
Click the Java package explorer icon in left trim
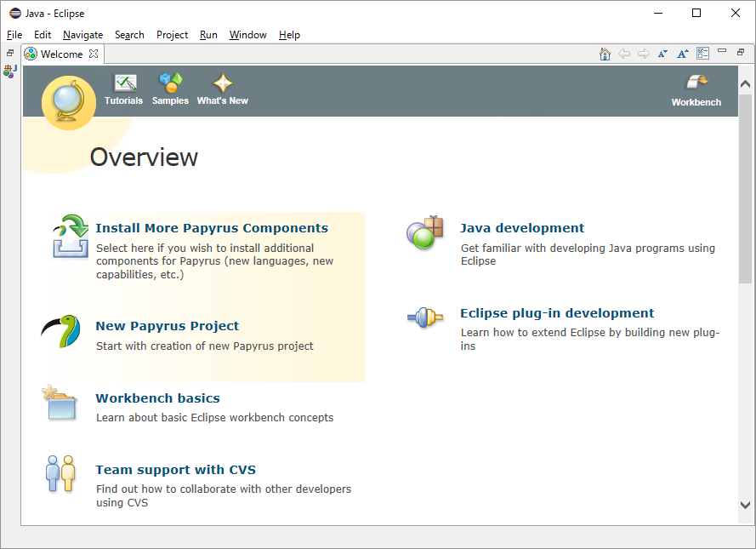coord(10,71)
